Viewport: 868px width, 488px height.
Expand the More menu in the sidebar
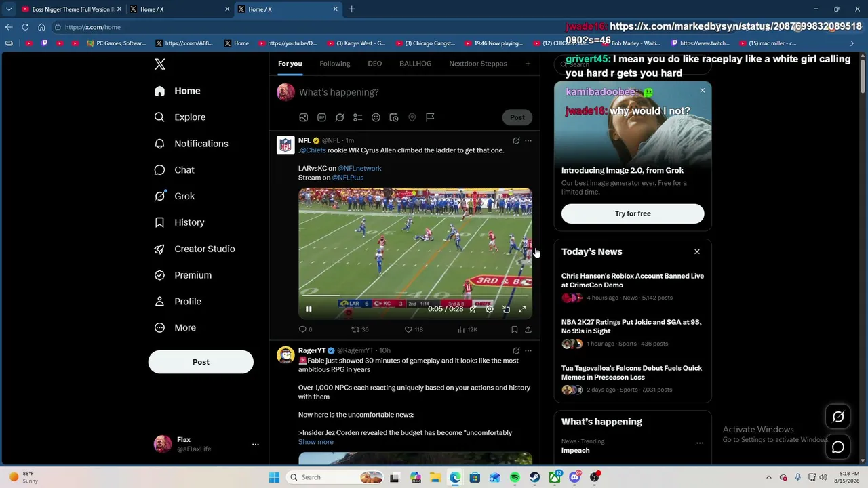(x=175, y=327)
